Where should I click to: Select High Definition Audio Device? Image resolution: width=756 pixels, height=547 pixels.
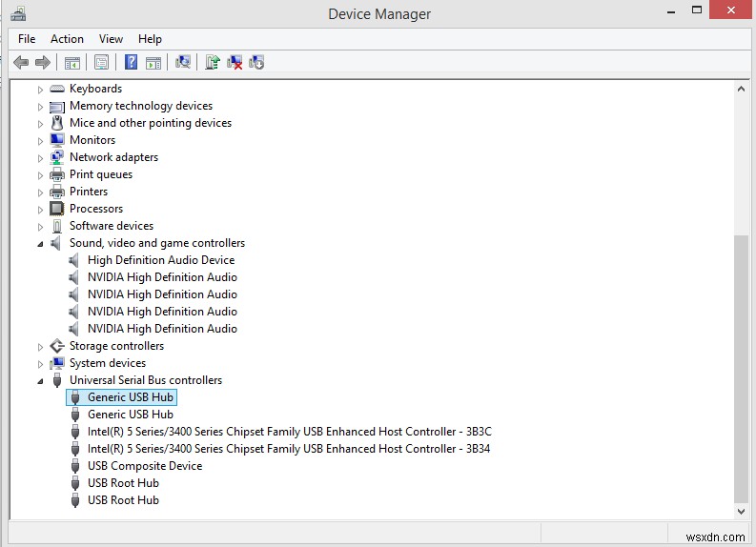161,260
